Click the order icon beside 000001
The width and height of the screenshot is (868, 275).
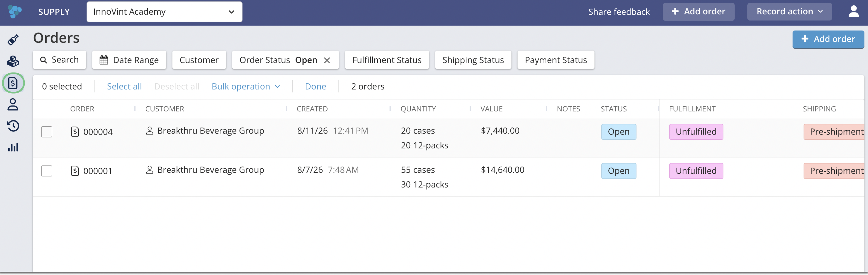click(x=75, y=171)
